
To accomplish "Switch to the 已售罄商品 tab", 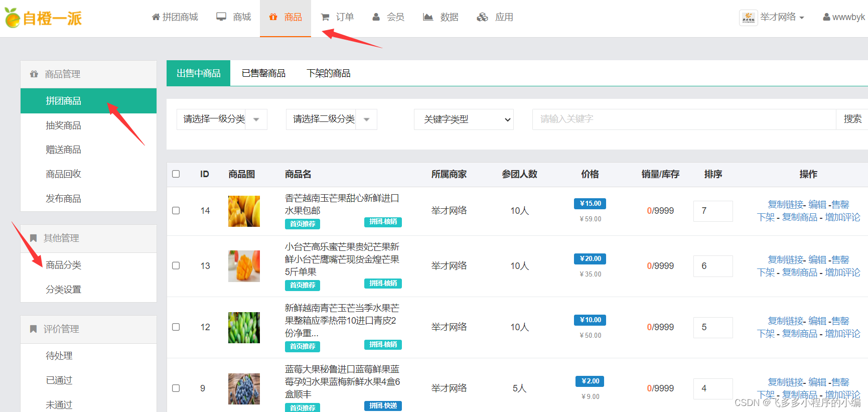I will tap(263, 73).
